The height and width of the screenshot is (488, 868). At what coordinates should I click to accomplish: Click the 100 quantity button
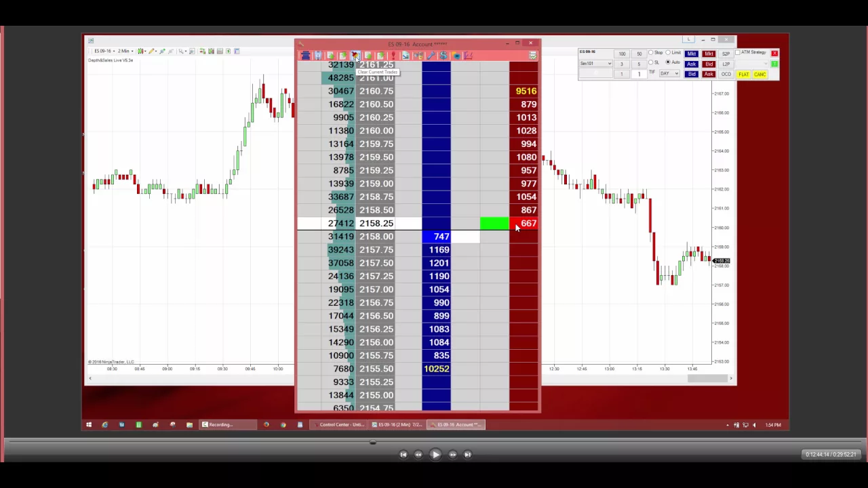pyautogui.click(x=622, y=54)
